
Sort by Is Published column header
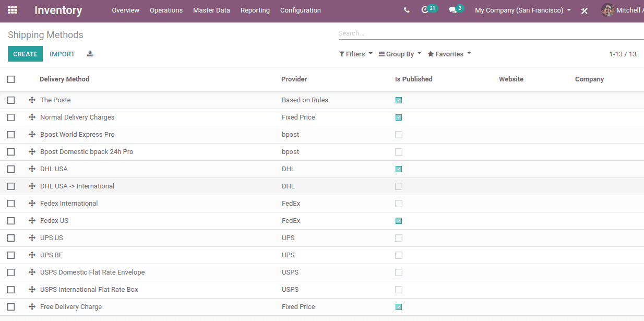[x=413, y=79]
